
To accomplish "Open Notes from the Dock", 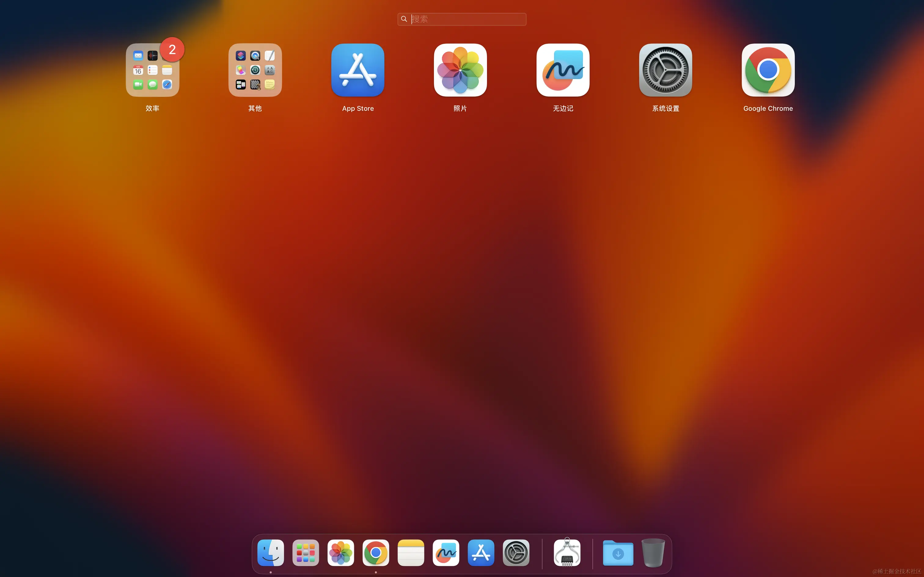I will click(x=411, y=553).
